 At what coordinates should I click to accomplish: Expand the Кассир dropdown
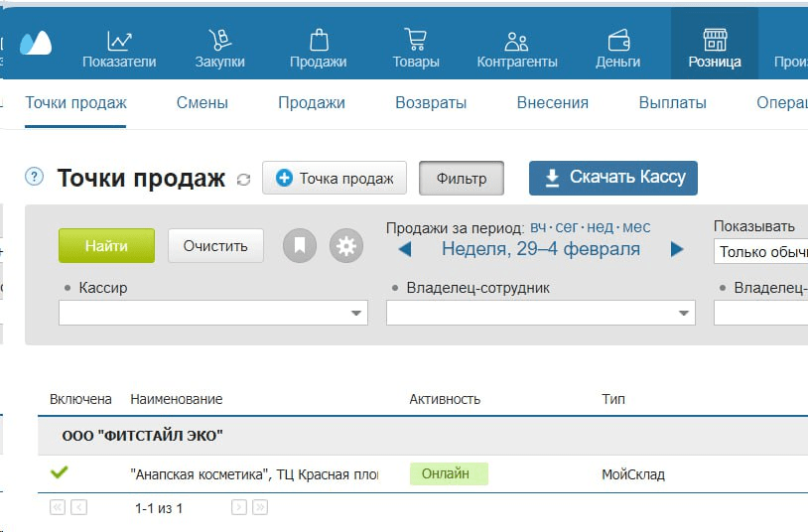(x=356, y=314)
